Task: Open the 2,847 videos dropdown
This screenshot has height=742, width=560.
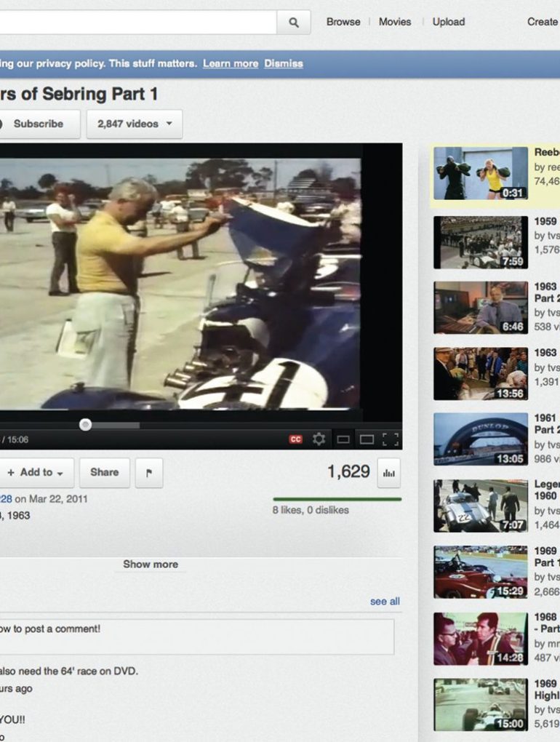Action: (135, 124)
